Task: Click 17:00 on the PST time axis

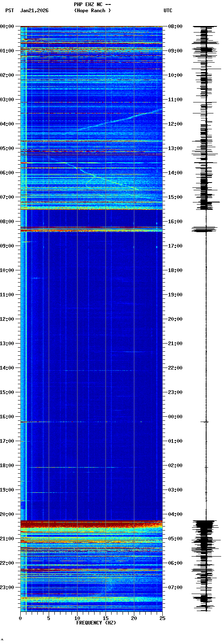Action: pos(7,441)
